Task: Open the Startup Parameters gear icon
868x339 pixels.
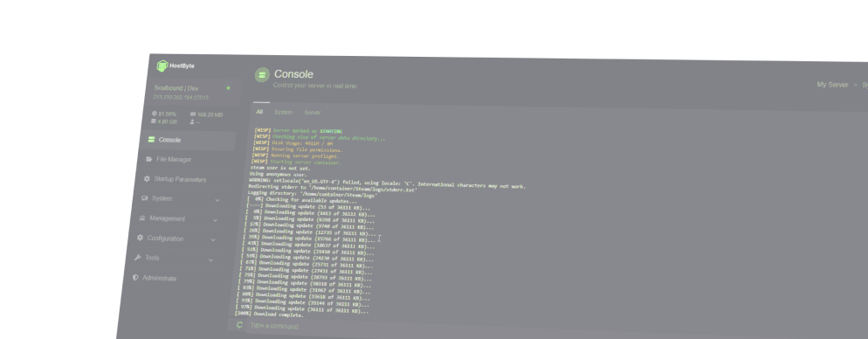Action: pos(147,179)
